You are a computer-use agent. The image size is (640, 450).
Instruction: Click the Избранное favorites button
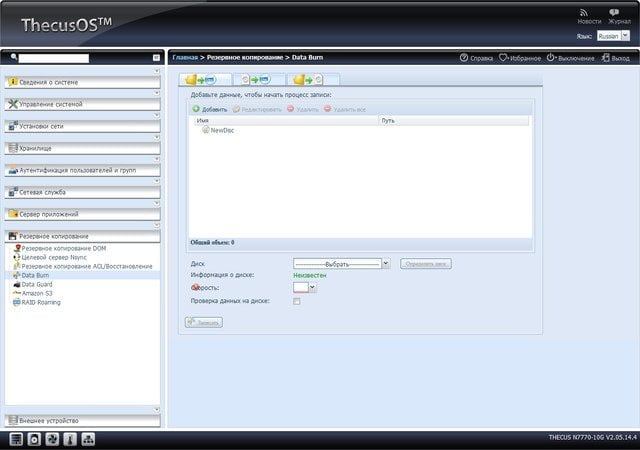pyautogui.click(x=520, y=58)
